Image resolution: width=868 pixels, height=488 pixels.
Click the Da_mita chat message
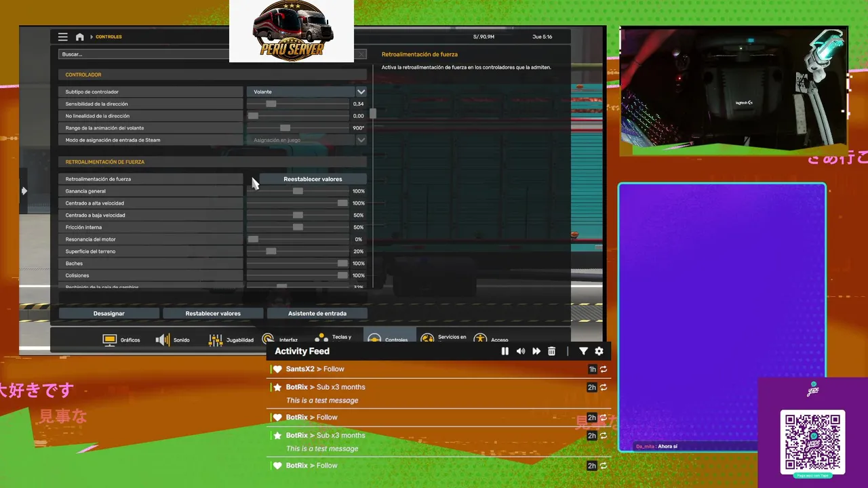point(656,447)
